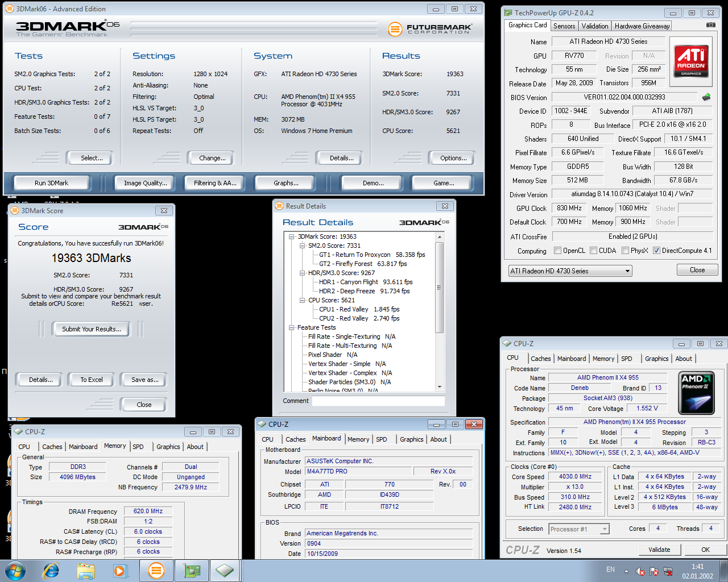The image size is (728, 582).
Task: Collapse the 3DMark Score: 19363 tree node
Action: point(292,236)
